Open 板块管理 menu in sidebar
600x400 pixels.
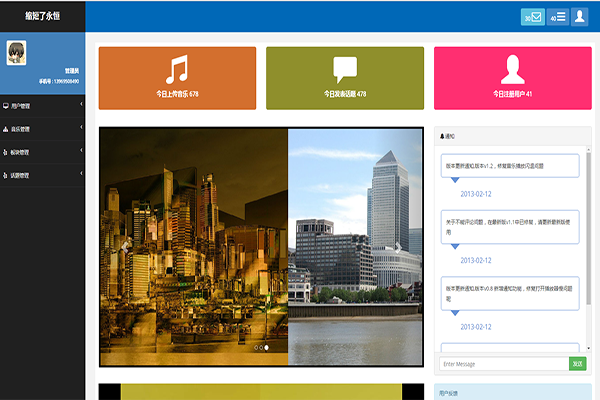[42, 152]
